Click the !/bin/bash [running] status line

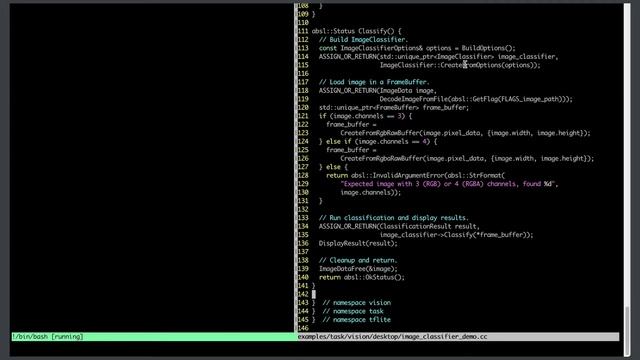[x=153, y=337]
